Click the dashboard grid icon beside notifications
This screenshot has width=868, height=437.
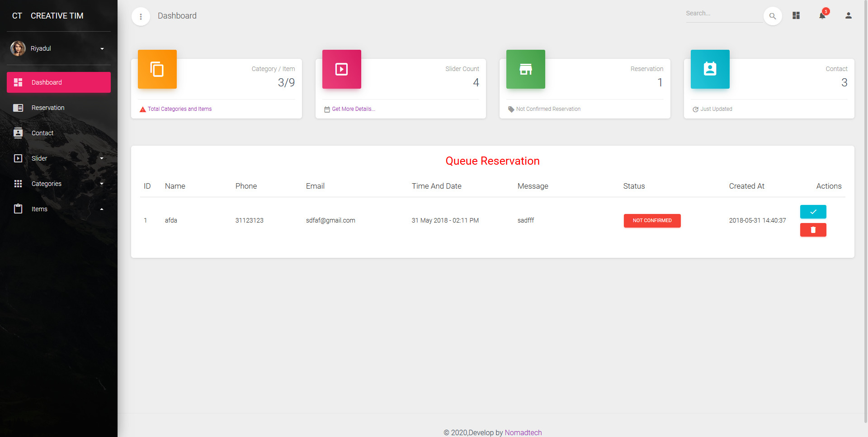tap(796, 16)
